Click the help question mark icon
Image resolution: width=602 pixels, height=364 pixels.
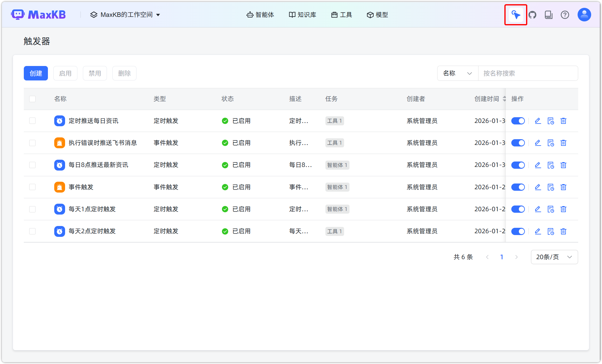point(565,14)
